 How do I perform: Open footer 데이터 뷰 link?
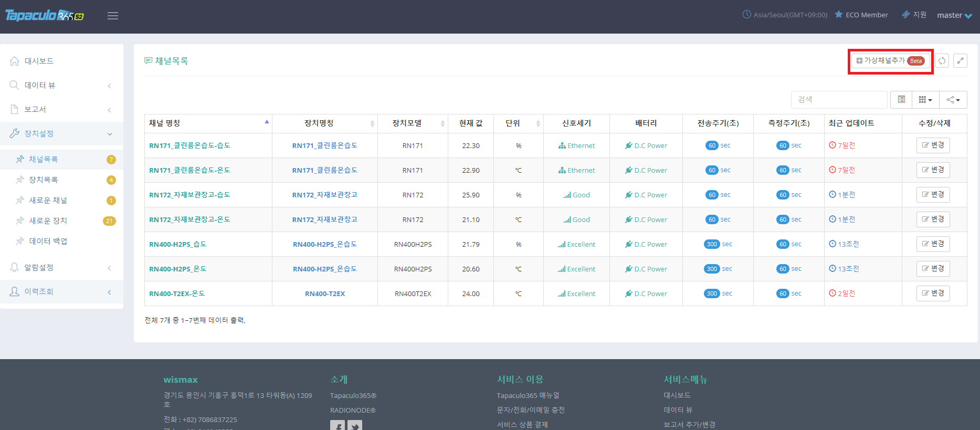pos(678,410)
